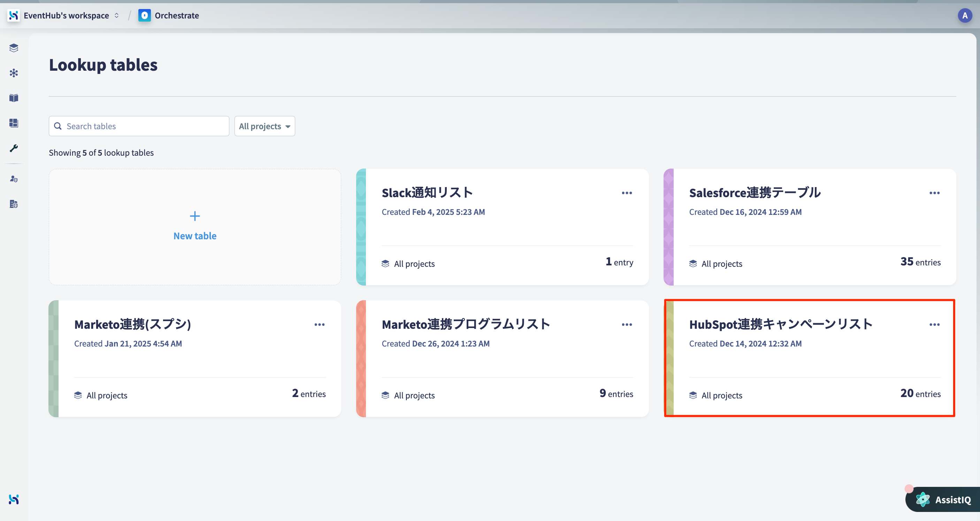
Task: Open the HubSpot連携キャンペーンリスト table title
Action: 781,324
